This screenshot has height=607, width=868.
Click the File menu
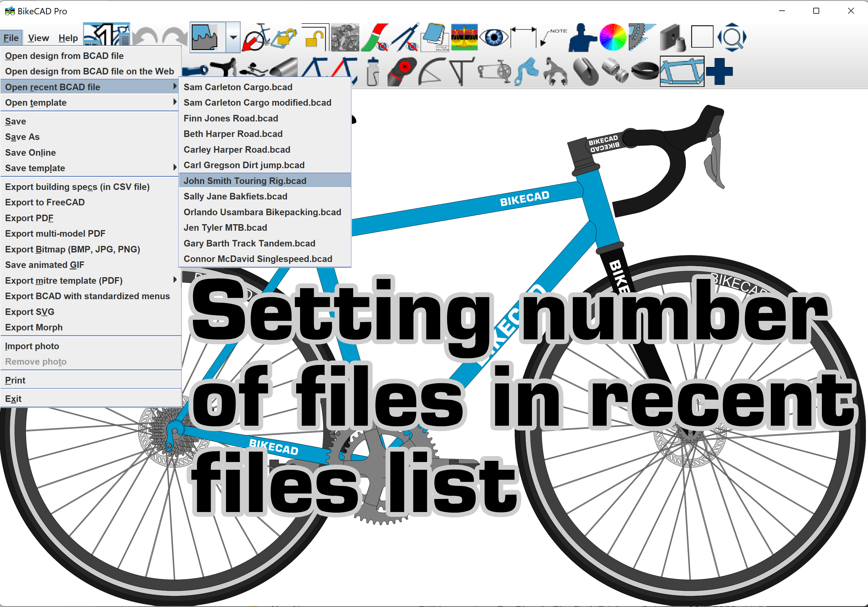coord(11,38)
